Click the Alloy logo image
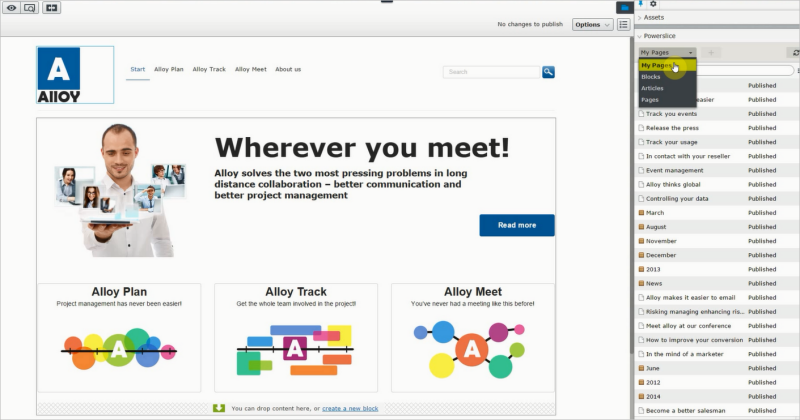Screen dimensions: 800x420 pyautogui.click(x=75, y=74)
